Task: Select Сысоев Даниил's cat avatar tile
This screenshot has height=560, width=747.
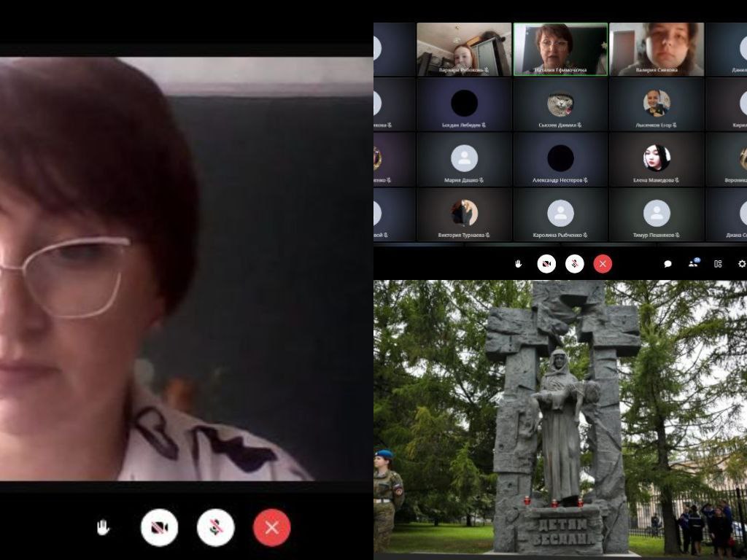Action: pyautogui.click(x=560, y=104)
